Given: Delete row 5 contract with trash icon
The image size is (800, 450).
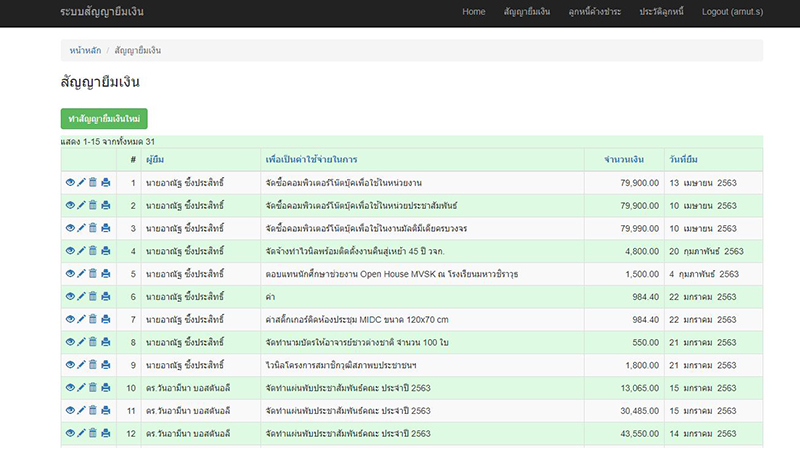Looking at the screenshot, I should click(x=92, y=273).
